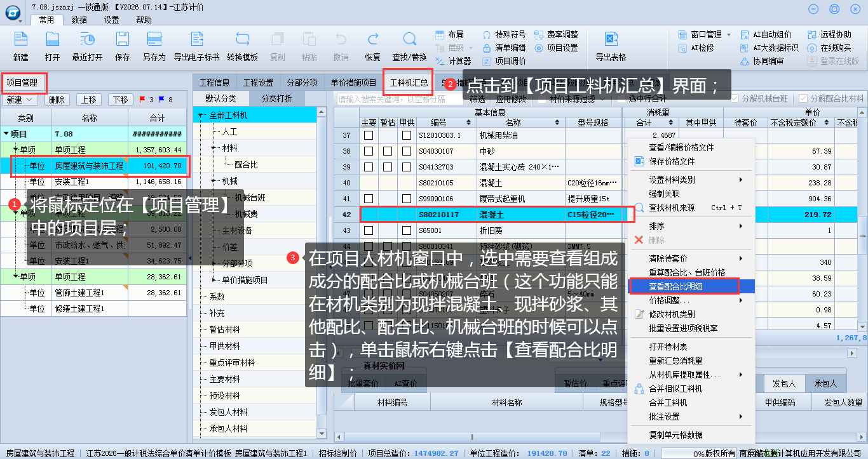The image size is (868, 459).
Task: Choose 保存价格文件 in context menu
Action: pos(689,161)
